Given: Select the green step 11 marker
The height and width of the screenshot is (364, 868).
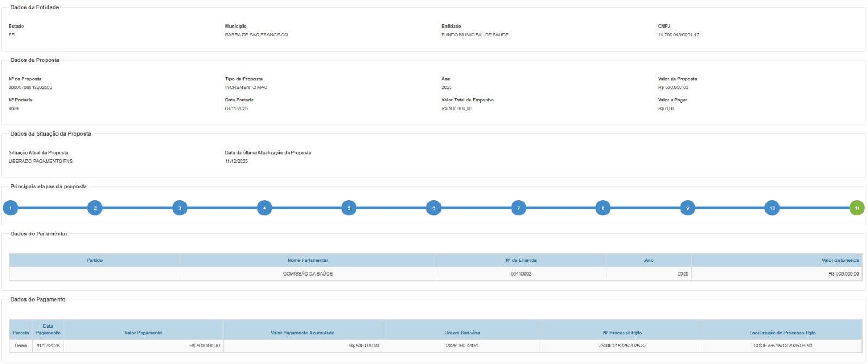Looking at the screenshot, I should (x=857, y=208).
